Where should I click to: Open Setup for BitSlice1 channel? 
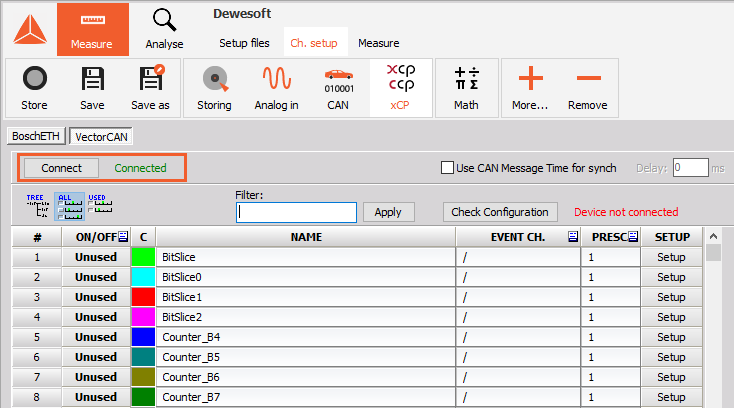pos(671,297)
